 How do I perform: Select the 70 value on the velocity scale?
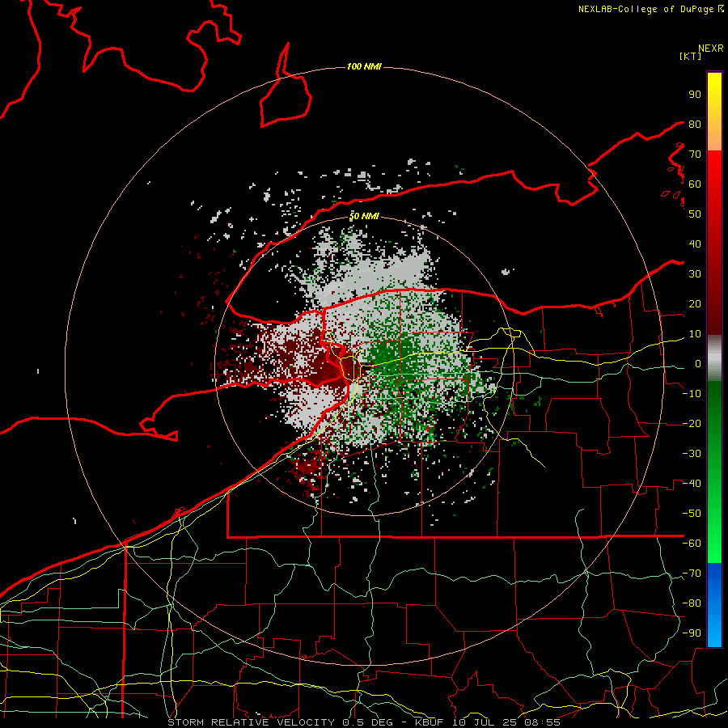coord(695,154)
